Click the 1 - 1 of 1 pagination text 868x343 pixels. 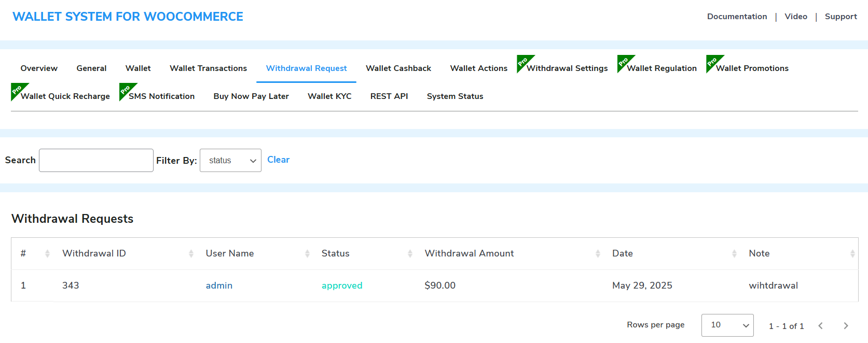click(787, 326)
